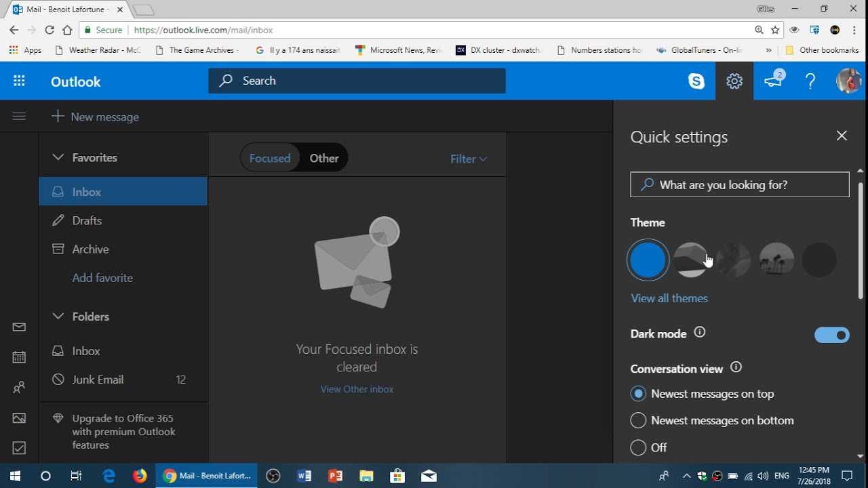Click the Outlook Search field
The height and width of the screenshot is (488, 868).
357,81
